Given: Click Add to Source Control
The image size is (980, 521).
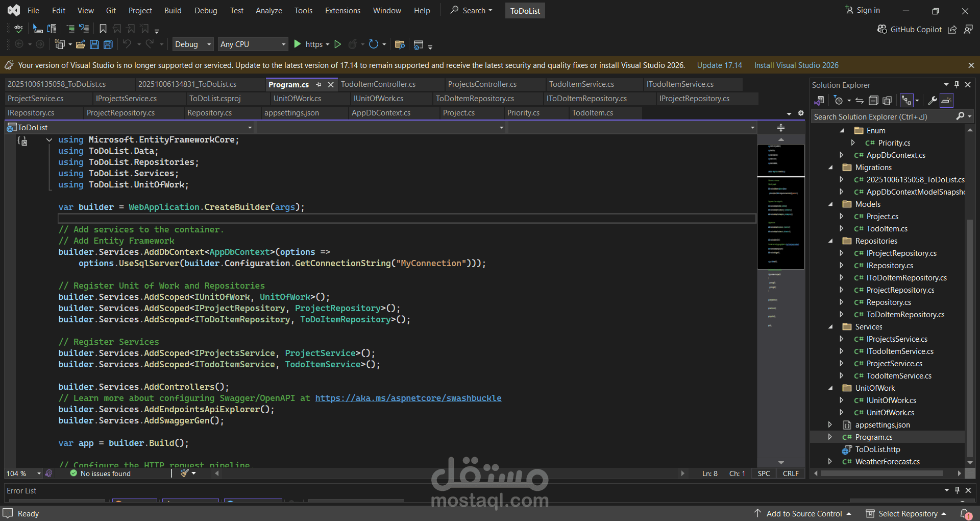Looking at the screenshot, I should point(803,513).
